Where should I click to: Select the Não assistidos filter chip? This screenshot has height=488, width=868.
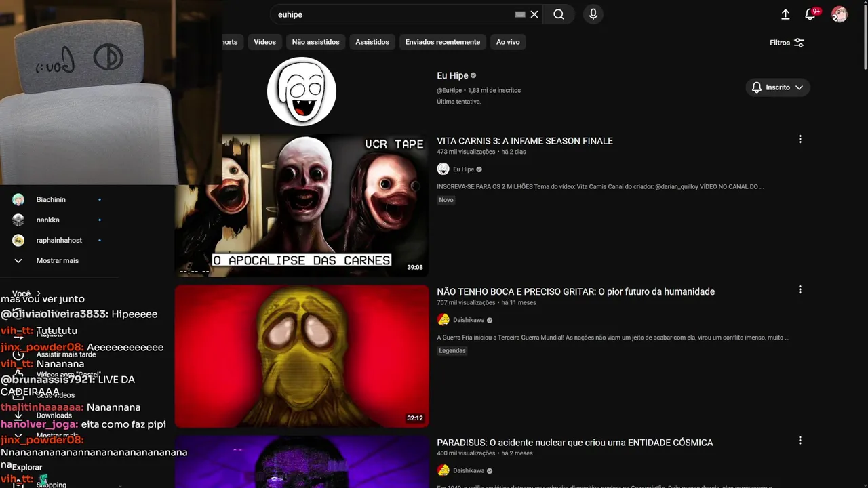315,42
